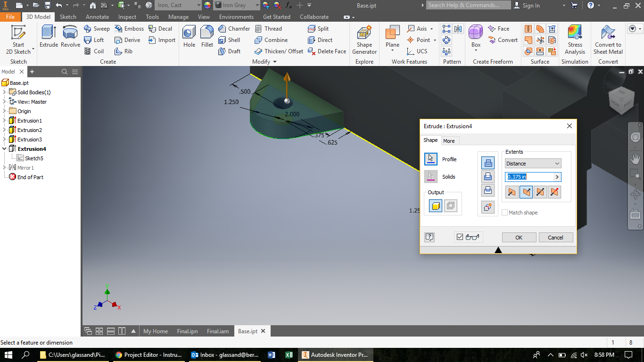Activate the Emboss tool
The height and width of the screenshot is (362, 644).
point(129,29)
